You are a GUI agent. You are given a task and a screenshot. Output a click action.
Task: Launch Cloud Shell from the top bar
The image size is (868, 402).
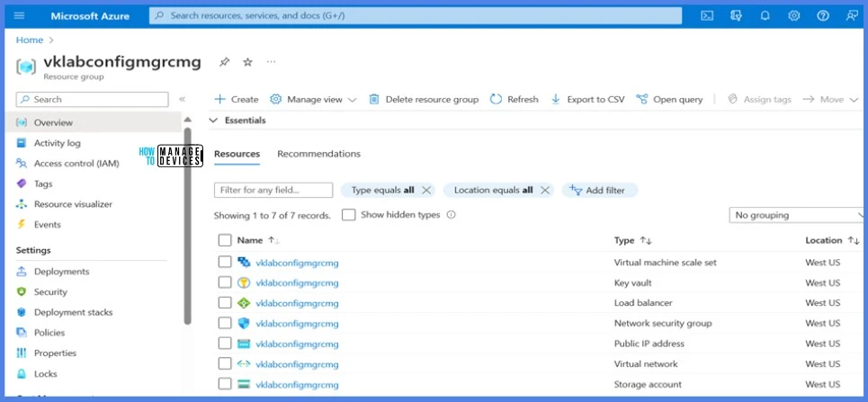[x=707, y=15]
